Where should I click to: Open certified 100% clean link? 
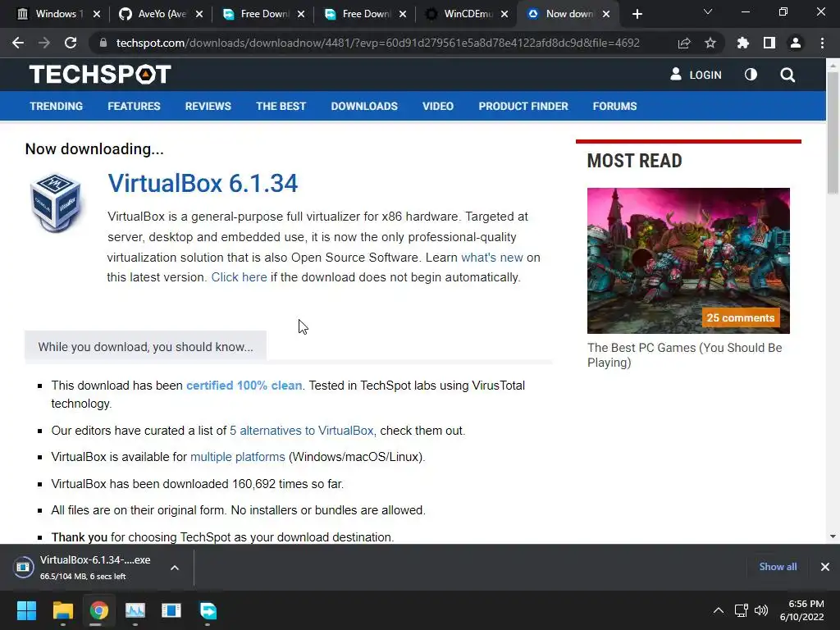point(244,386)
